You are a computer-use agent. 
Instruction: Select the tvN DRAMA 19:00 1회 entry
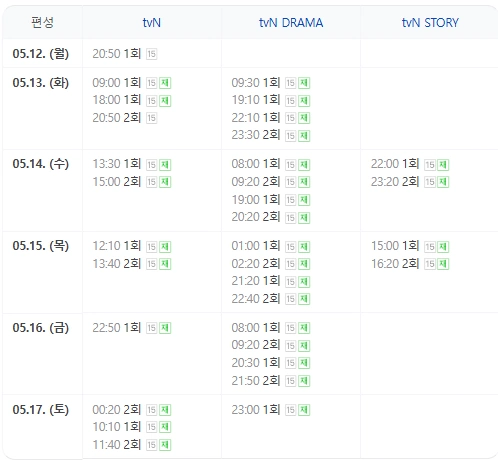pos(271,200)
